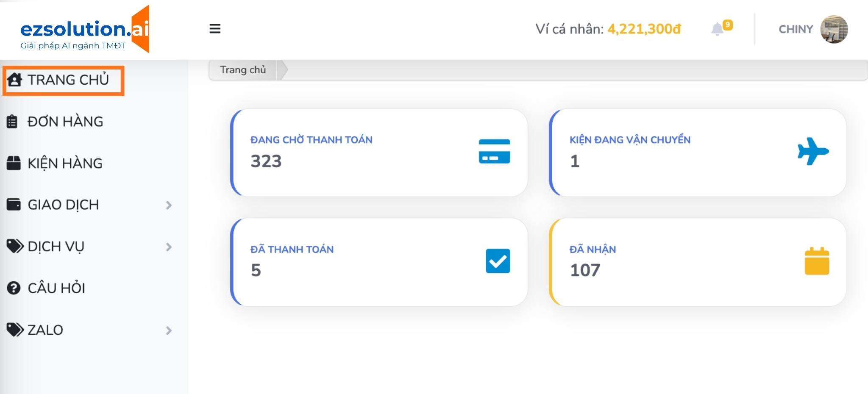
Task: Click the wallet balance amount 4,221,300đ
Action: coord(644,29)
